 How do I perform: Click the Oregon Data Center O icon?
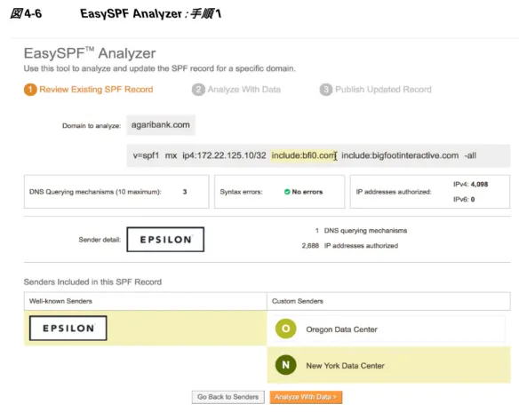pyautogui.click(x=285, y=329)
